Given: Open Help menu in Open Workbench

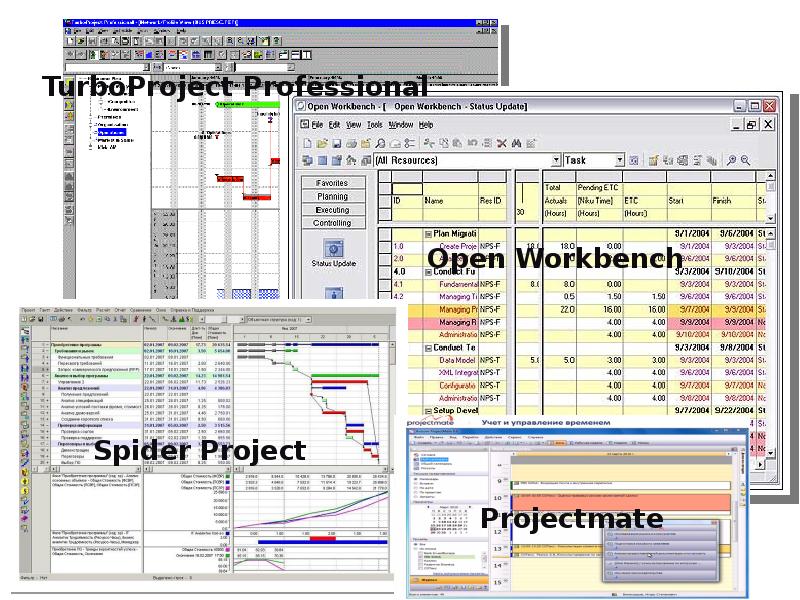Looking at the screenshot, I should click(x=426, y=124).
